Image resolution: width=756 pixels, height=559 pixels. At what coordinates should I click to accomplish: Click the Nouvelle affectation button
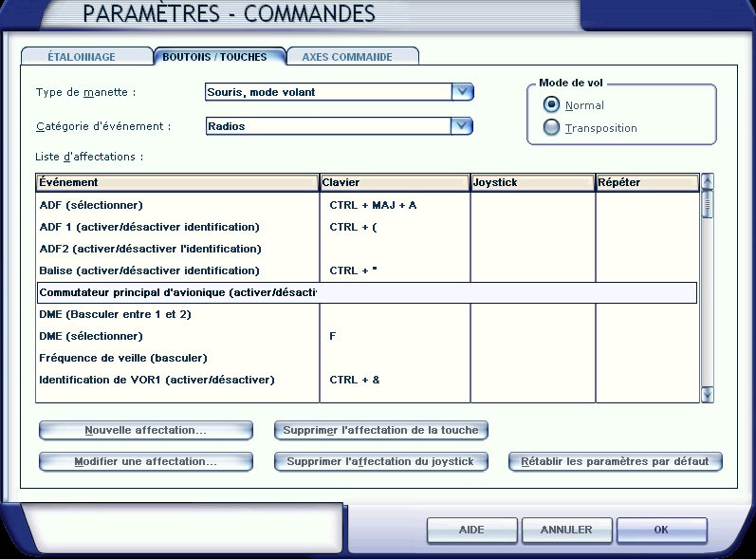click(146, 430)
